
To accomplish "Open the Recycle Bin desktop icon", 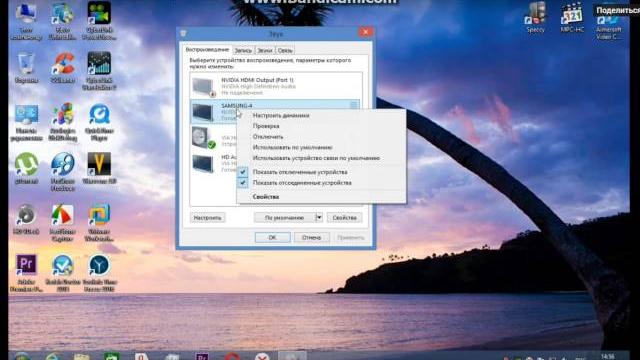I will click(26, 68).
